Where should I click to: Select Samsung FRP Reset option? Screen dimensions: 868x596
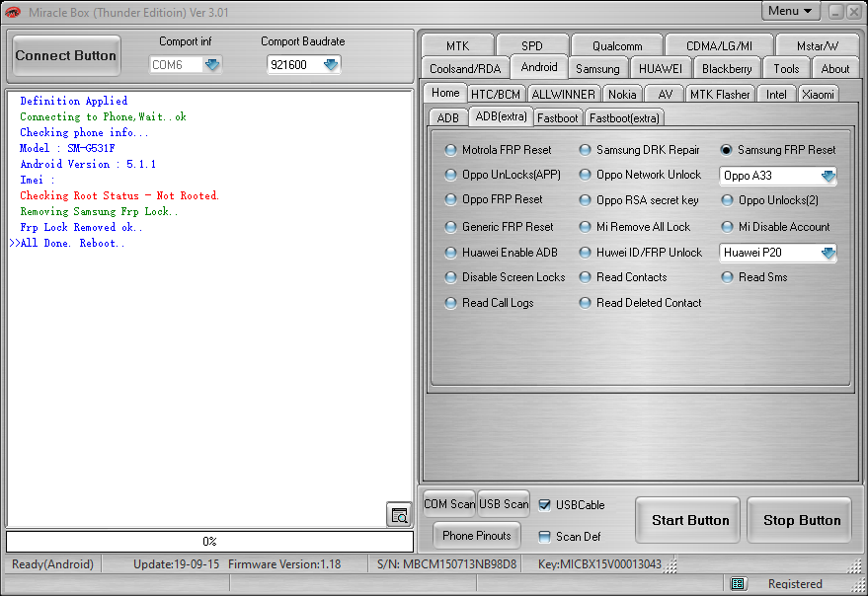coord(778,150)
